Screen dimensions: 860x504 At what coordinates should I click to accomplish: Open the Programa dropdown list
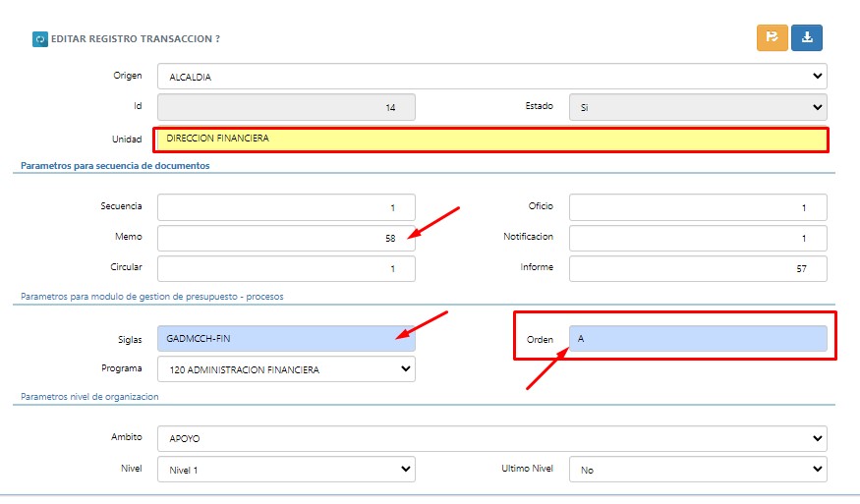coord(286,369)
